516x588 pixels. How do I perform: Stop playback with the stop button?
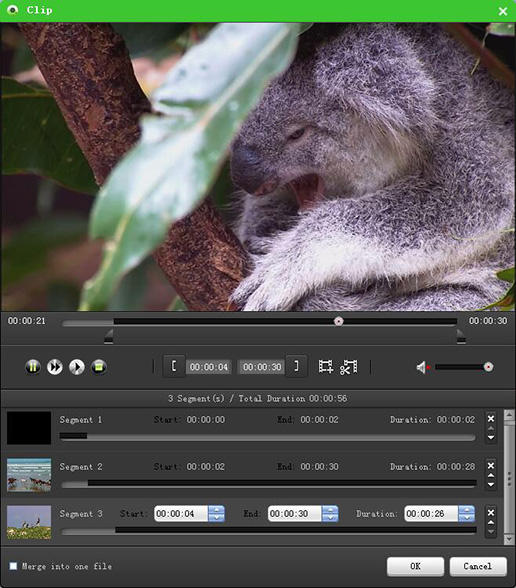[x=99, y=367]
